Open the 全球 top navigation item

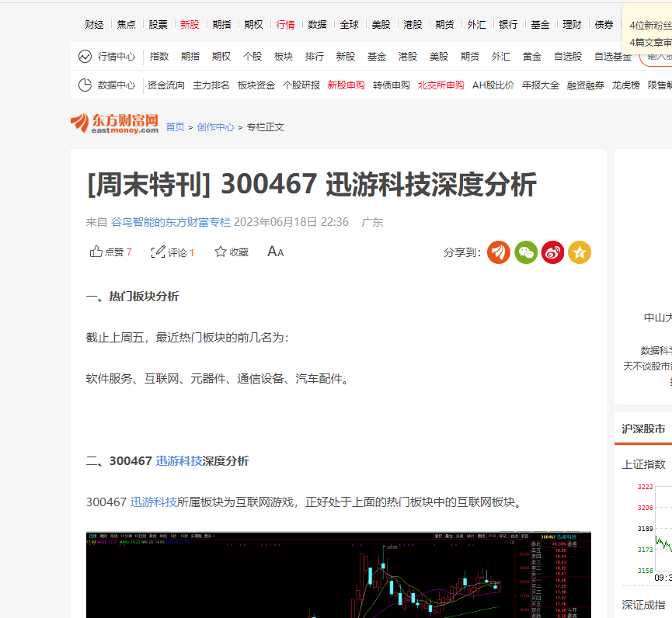click(x=349, y=24)
